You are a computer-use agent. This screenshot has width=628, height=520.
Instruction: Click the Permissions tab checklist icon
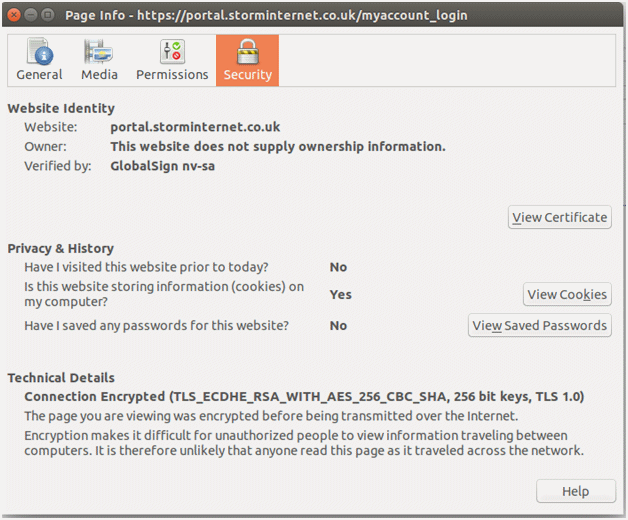click(x=172, y=52)
